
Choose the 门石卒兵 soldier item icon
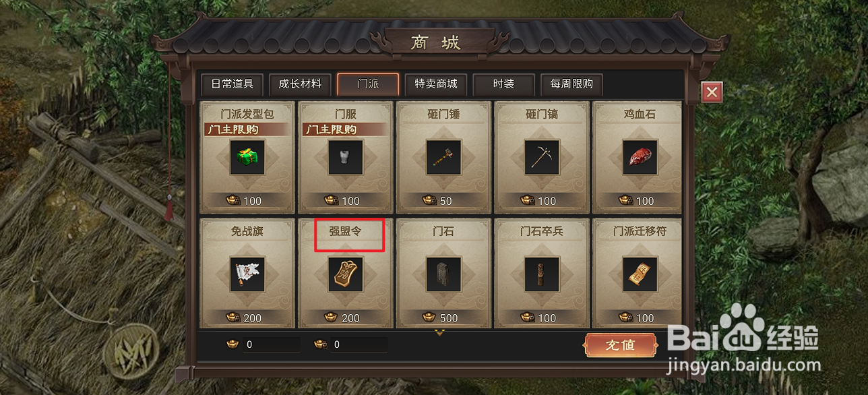click(542, 274)
